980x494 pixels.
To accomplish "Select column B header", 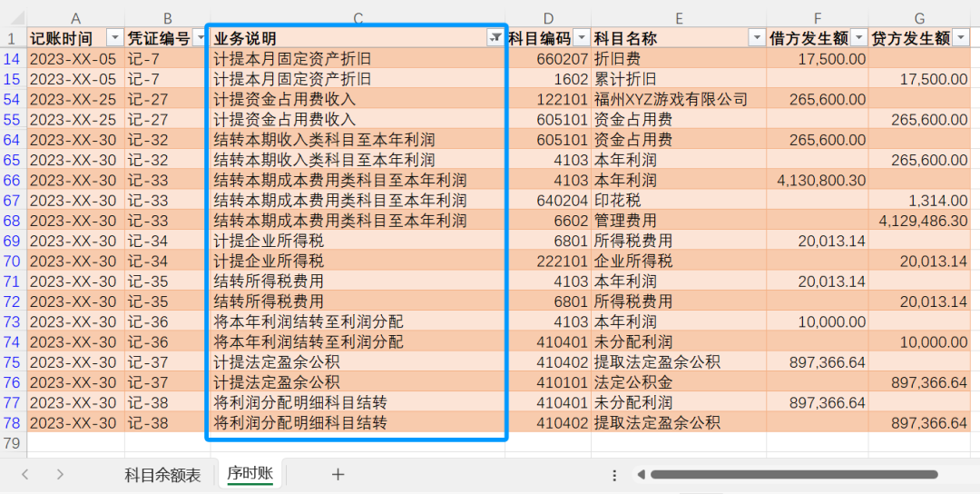I will [x=168, y=19].
